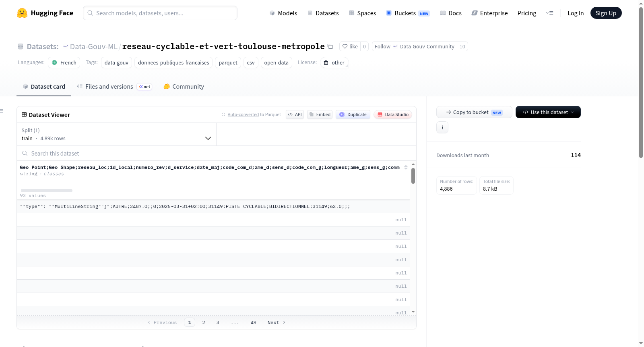Open the Community tab
This screenshot has width=644, height=347.
coord(184,87)
